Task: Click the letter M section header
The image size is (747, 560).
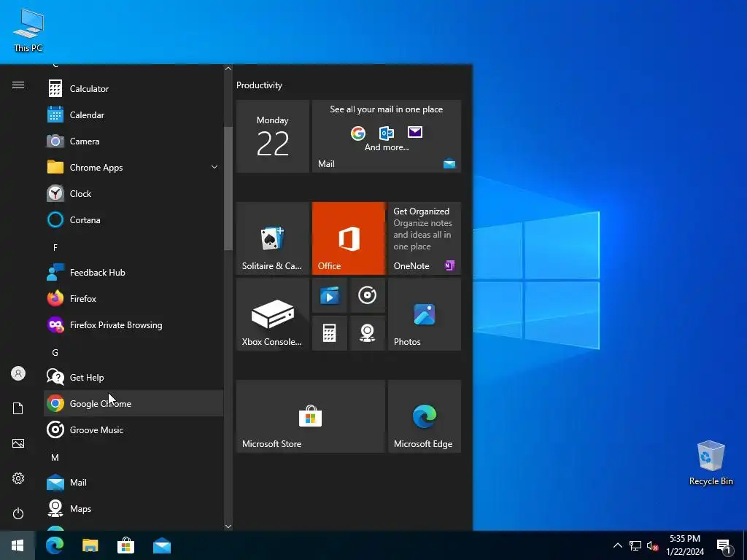Action: (55, 457)
